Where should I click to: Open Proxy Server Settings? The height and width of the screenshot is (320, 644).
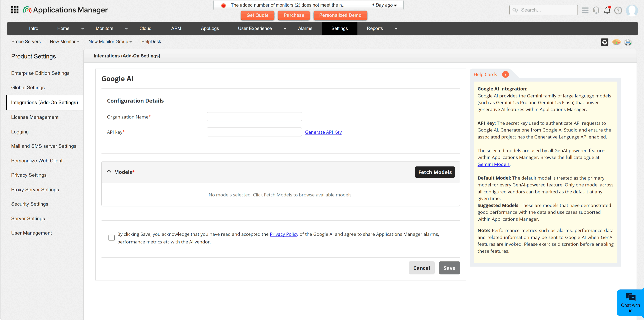click(x=35, y=190)
